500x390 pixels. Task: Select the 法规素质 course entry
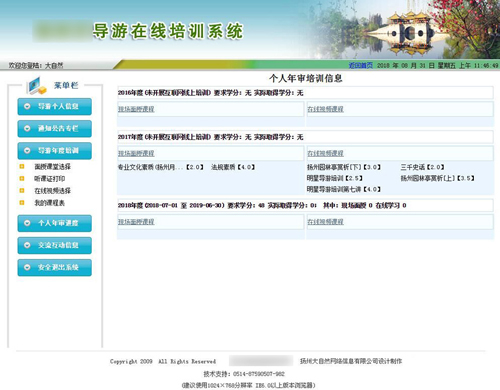point(233,167)
